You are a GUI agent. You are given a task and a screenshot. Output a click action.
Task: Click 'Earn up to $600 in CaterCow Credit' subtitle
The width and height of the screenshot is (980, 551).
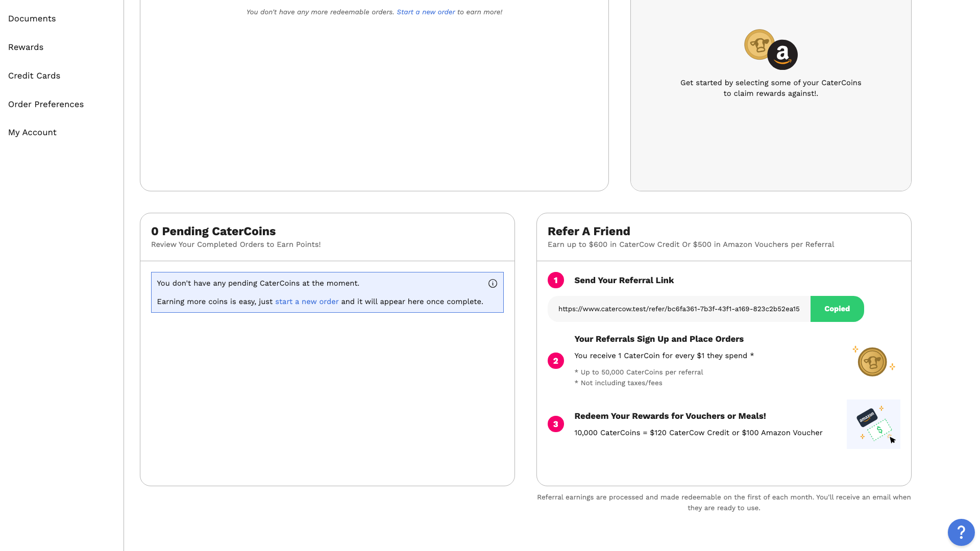(x=691, y=244)
